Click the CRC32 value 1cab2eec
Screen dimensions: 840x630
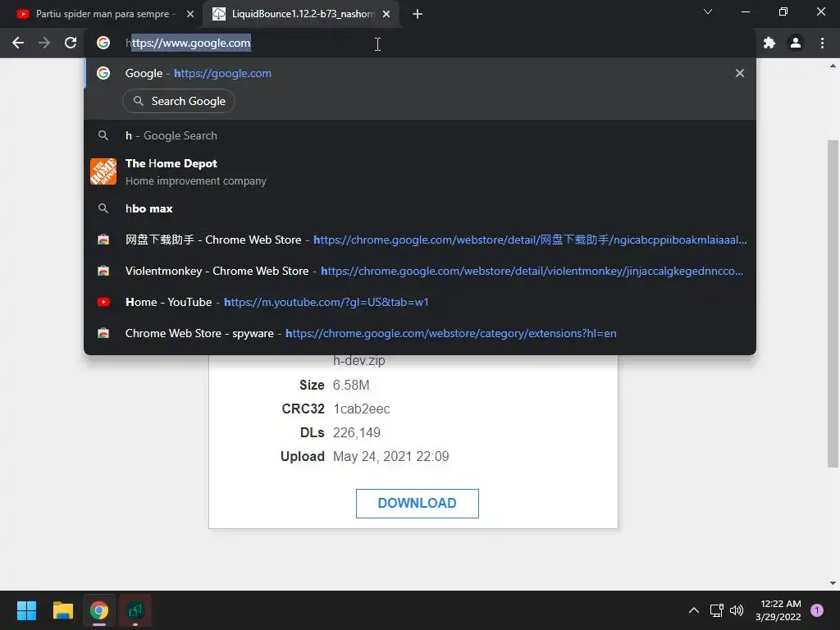point(362,409)
